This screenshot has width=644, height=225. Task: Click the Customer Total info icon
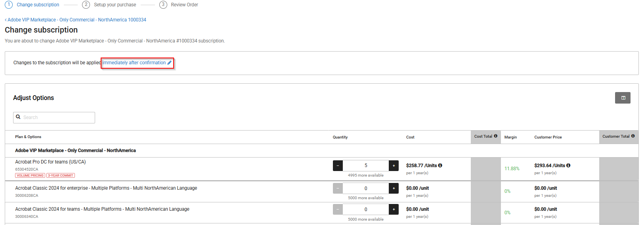[x=633, y=136]
